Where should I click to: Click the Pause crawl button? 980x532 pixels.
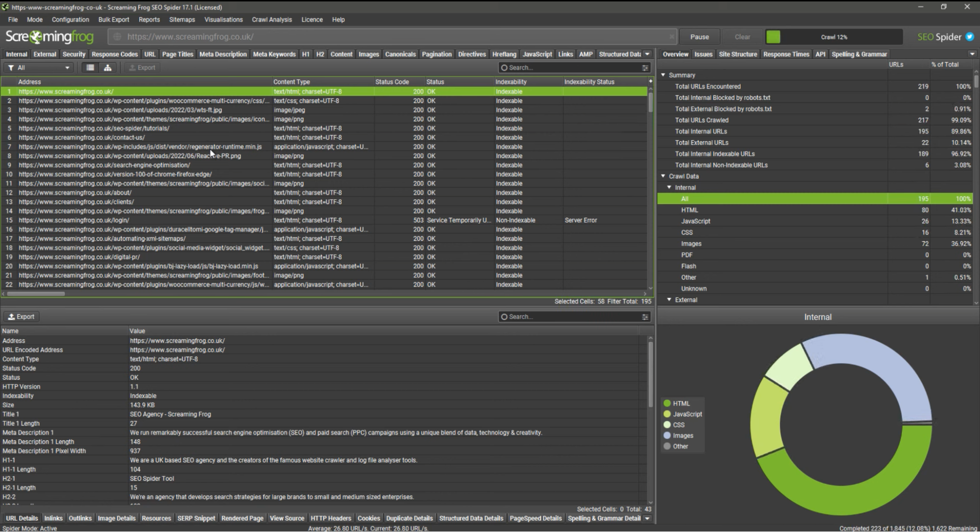[699, 37]
